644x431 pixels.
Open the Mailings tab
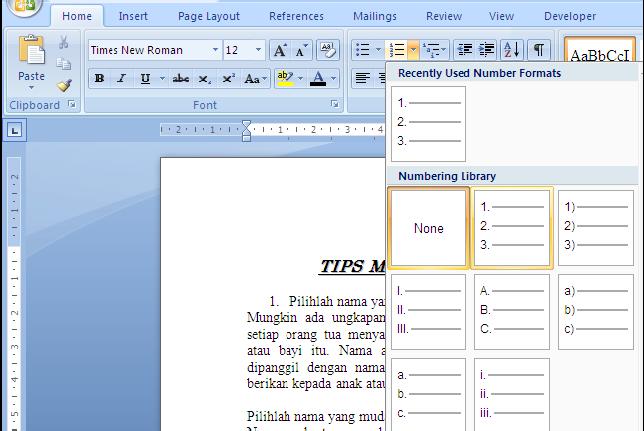[375, 16]
